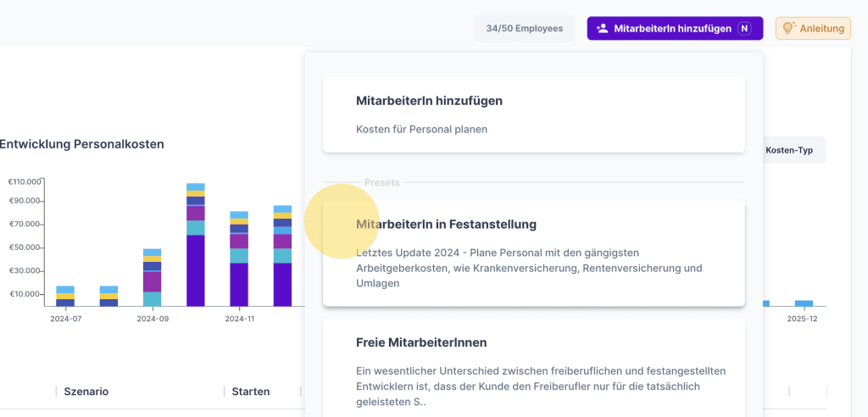Viewport: 868px width, 417px height.
Task: Sort by the Szenario column header
Action: click(x=86, y=392)
